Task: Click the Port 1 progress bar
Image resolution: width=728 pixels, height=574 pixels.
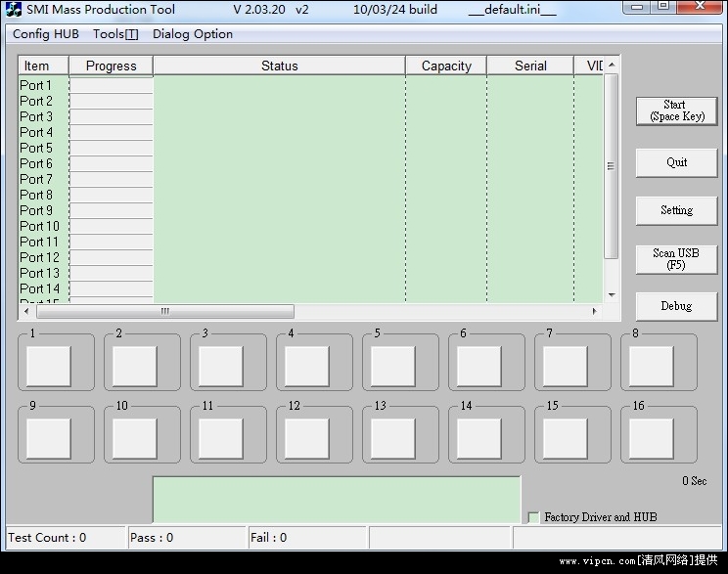Action: [x=111, y=85]
